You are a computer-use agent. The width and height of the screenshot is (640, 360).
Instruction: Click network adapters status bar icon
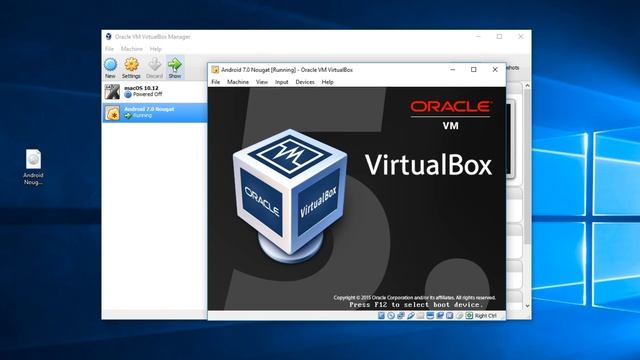coord(401,316)
